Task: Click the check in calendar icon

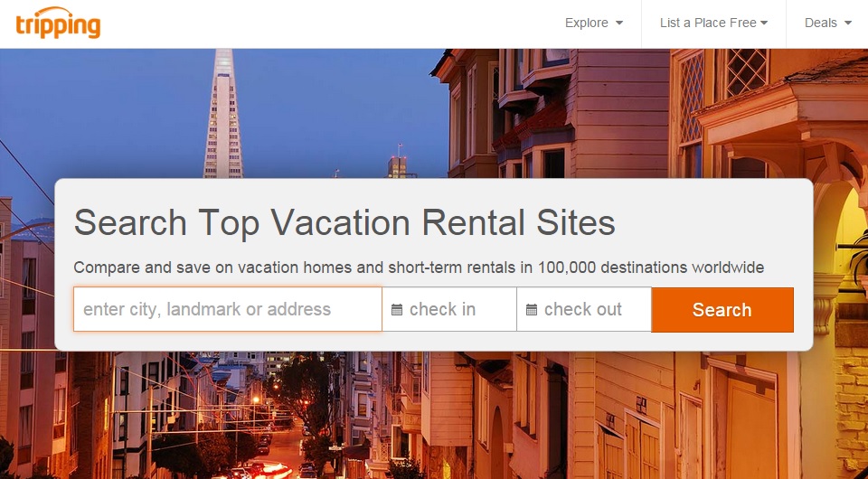Action: coord(397,310)
